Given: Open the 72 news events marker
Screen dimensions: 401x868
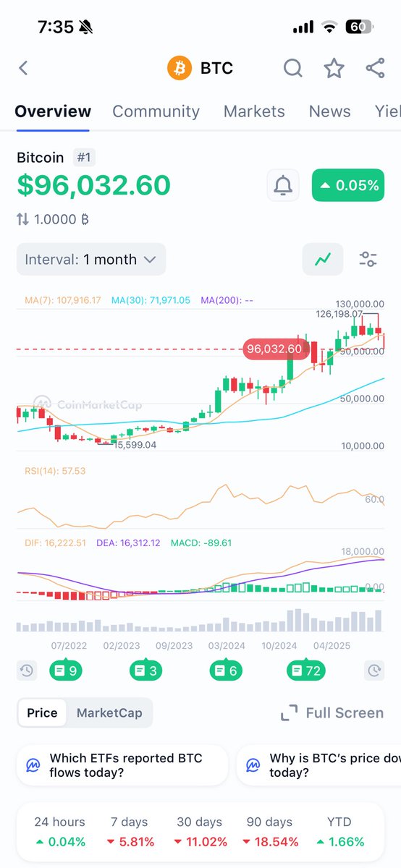Looking at the screenshot, I should click(305, 671).
